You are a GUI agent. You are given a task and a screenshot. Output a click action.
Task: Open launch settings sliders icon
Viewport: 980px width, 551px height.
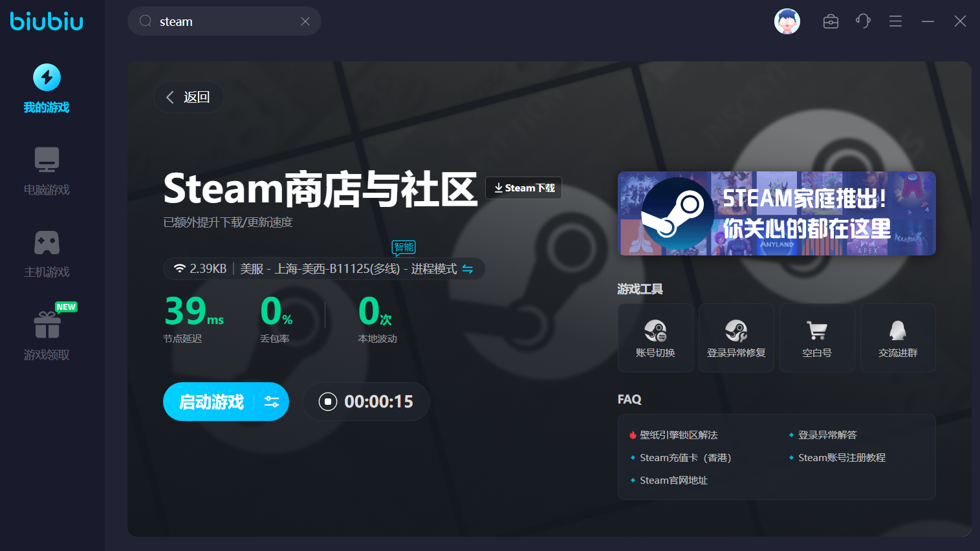click(x=272, y=402)
